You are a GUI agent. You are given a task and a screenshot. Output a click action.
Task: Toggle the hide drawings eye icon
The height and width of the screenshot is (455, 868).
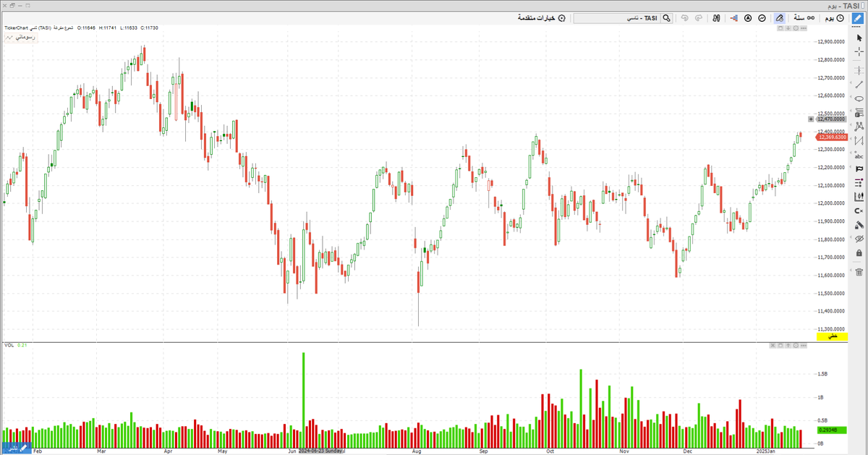click(859, 238)
